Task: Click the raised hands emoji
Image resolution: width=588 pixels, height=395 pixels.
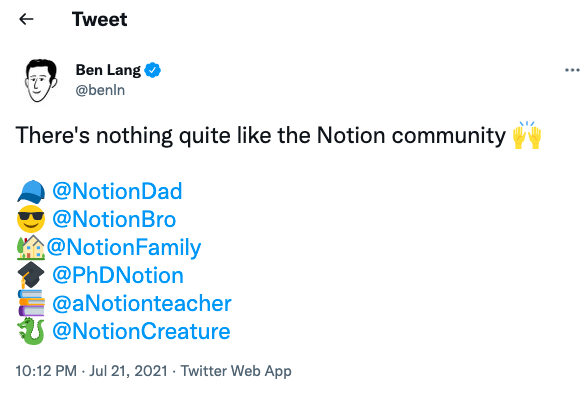Action: tap(527, 135)
